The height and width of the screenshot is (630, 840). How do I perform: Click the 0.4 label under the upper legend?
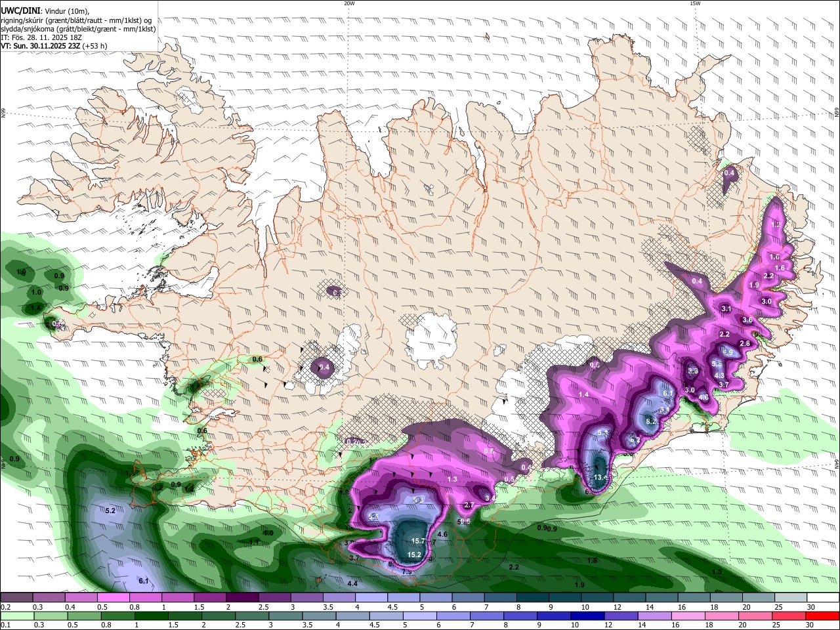(x=70, y=607)
